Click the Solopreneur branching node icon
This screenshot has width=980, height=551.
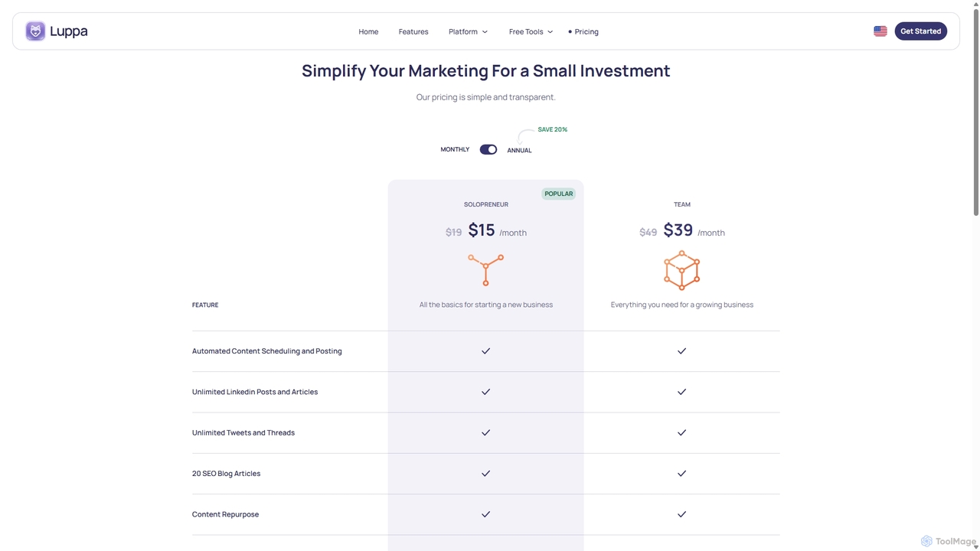(485, 269)
